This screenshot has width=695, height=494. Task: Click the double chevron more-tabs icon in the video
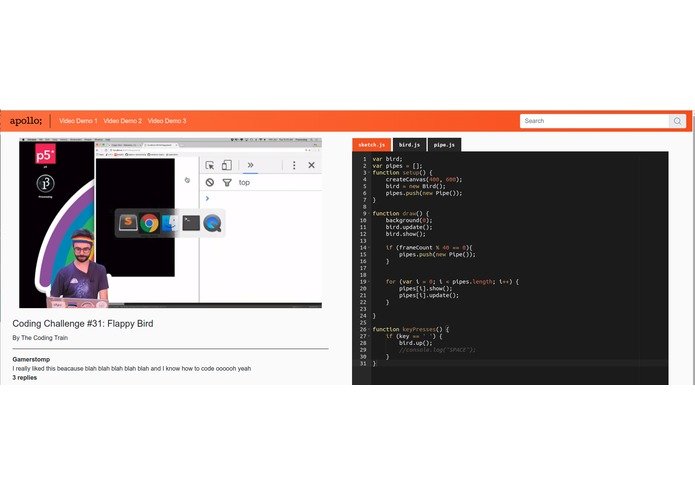[250, 165]
